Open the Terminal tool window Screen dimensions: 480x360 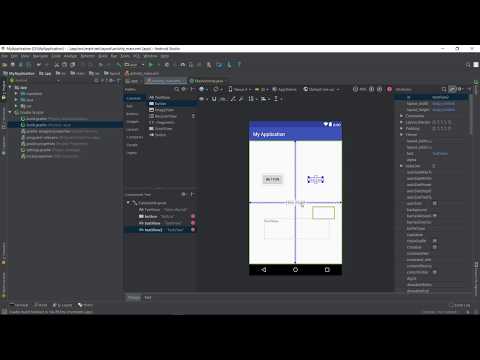click(x=19, y=305)
